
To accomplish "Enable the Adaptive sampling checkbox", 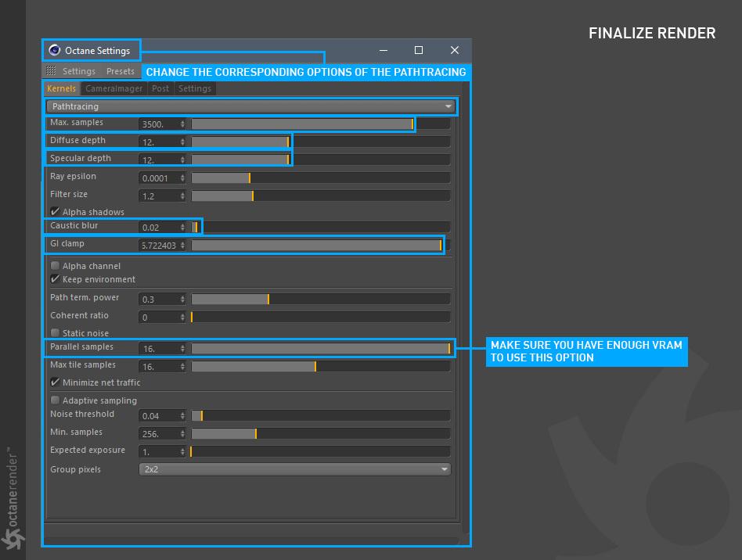I will point(55,400).
